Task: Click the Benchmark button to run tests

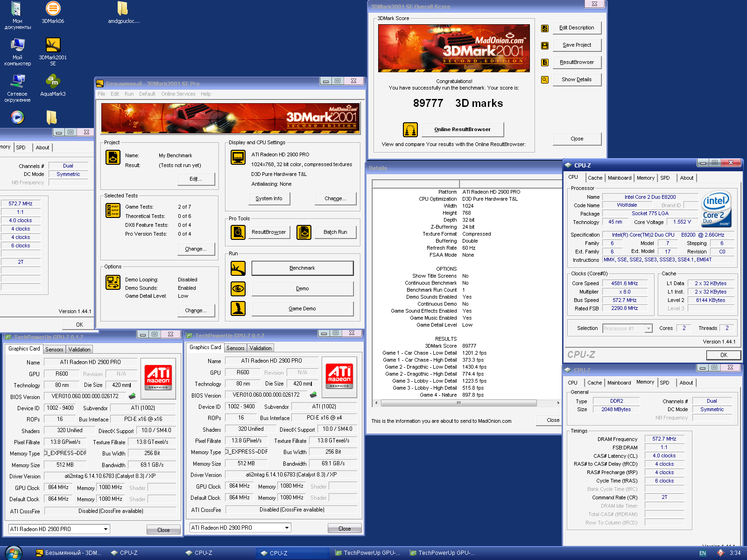Action: 303,268
